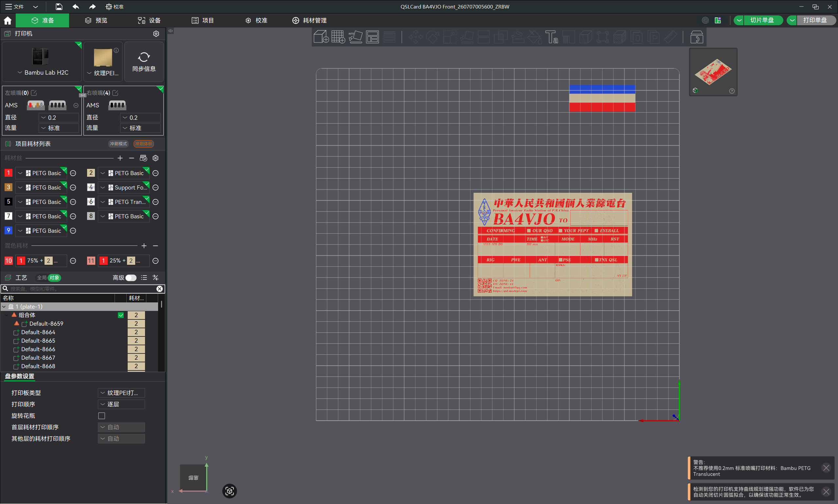This screenshot has width=838, height=504.
Task: Toggle the 高级 advanced switch
Action: point(131,278)
